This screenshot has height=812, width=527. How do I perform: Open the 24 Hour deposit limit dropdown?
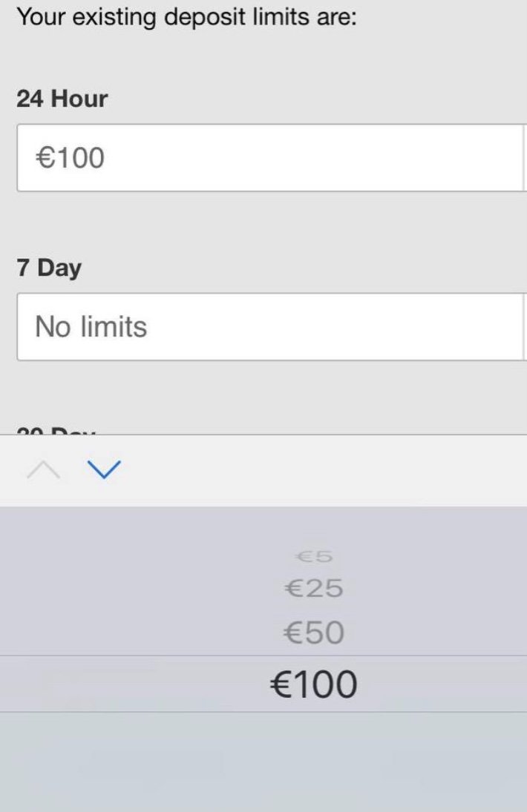pos(271,158)
